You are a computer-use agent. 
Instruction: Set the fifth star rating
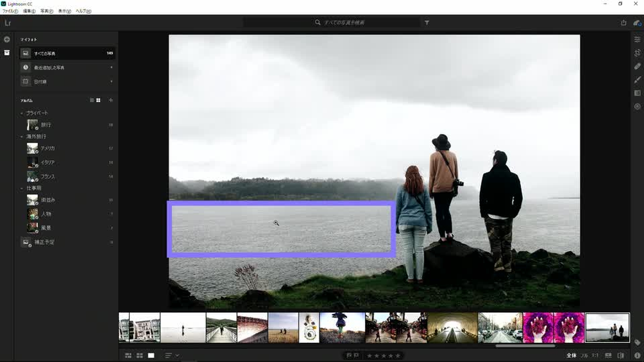(398, 356)
